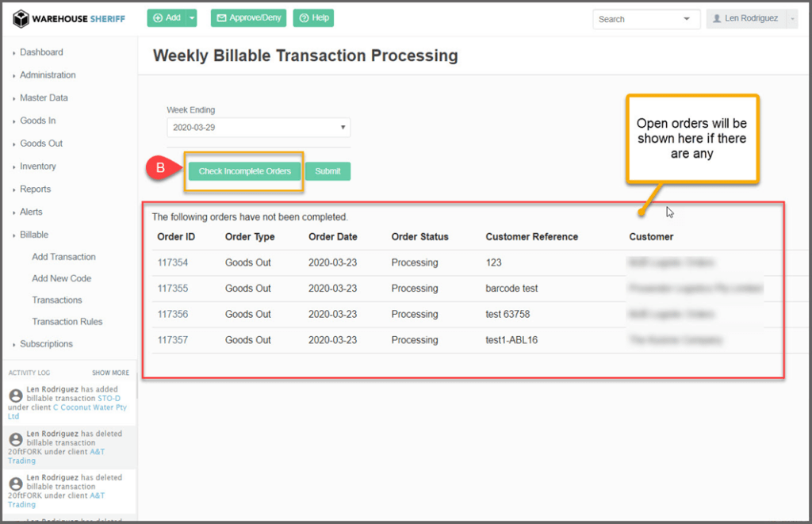Select the Week Ending date dropdown
Screen dimensions: 812x524
258,128
